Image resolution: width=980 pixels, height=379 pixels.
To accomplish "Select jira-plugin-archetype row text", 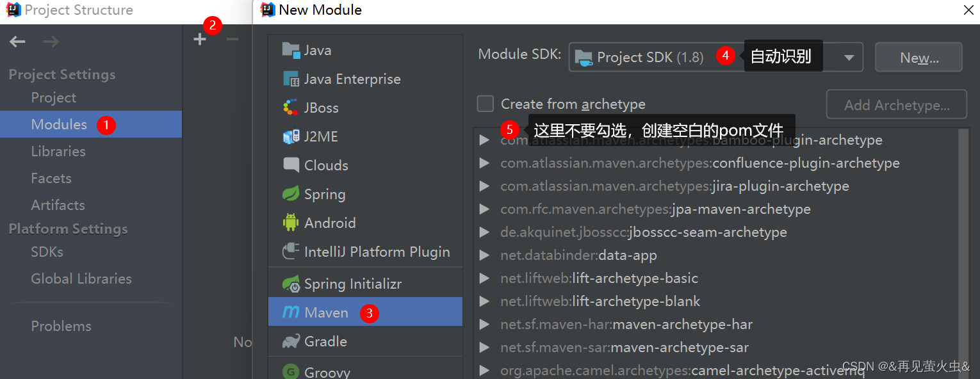I will click(674, 186).
